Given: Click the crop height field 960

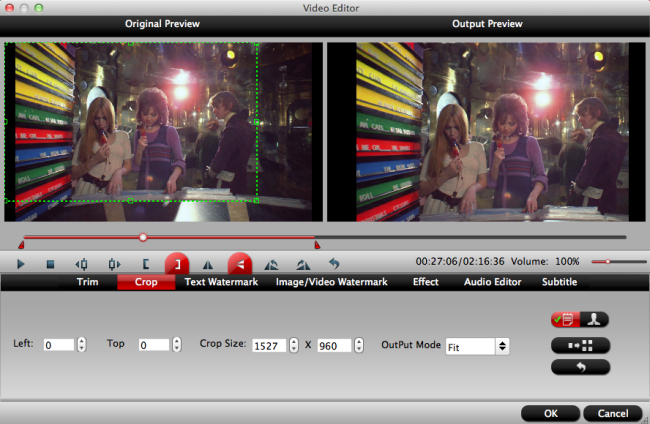Looking at the screenshot, I should click(x=334, y=346).
